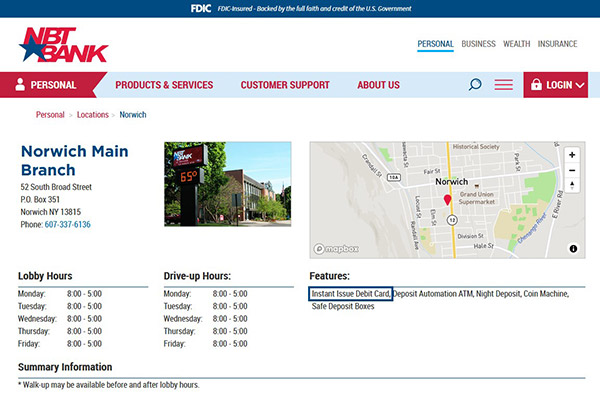Switch to the Business section
600x408 pixels.
point(478,44)
